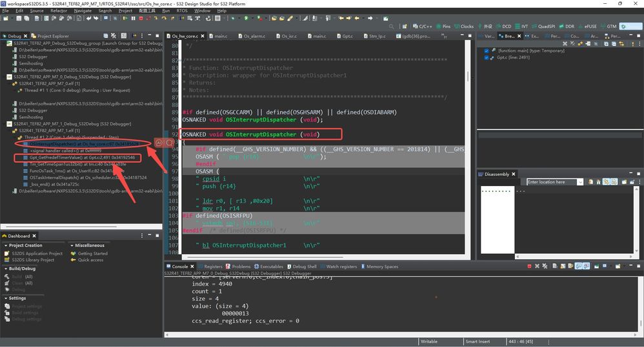The height and width of the screenshot is (347, 644).
Task: Click the Build (All) link in Dashboard
Action: coord(22,277)
